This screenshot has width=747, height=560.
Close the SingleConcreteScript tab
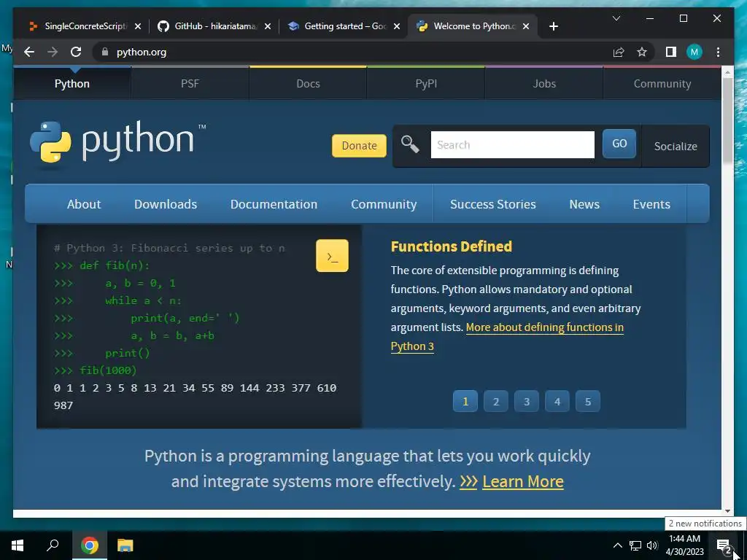(138, 26)
